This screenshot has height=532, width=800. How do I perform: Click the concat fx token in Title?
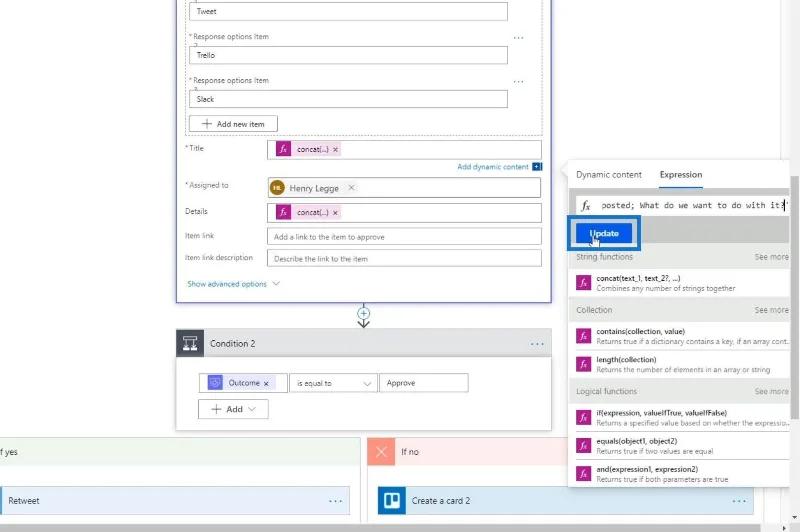(307, 149)
